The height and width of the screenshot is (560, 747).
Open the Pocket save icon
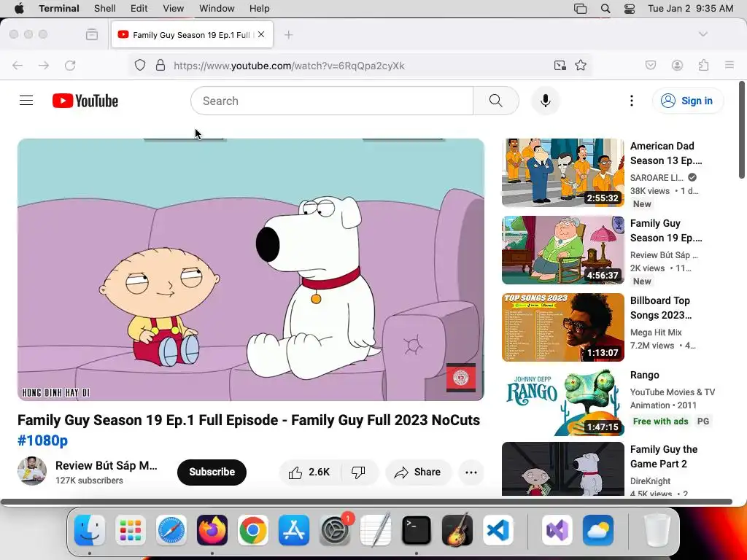point(651,65)
